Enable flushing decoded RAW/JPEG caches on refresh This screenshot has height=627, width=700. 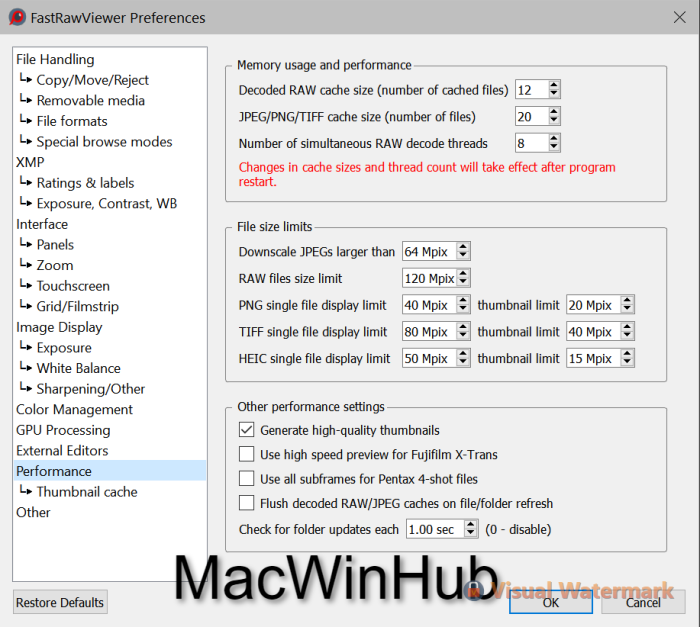tap(246, 503)
